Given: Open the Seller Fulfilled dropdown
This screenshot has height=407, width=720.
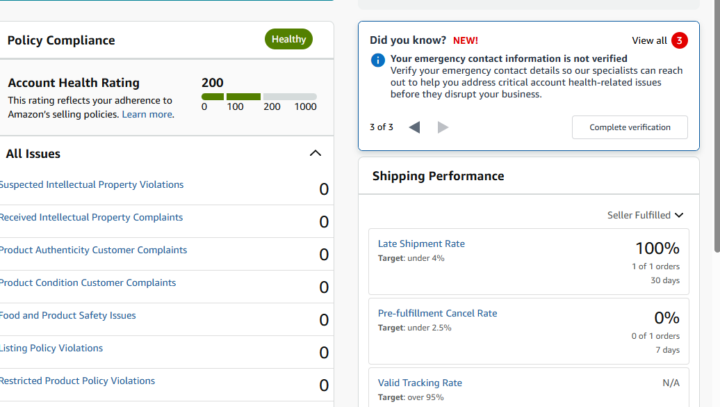Looking at the screenshot, I should pyautogui.click(x=645, y=215).
